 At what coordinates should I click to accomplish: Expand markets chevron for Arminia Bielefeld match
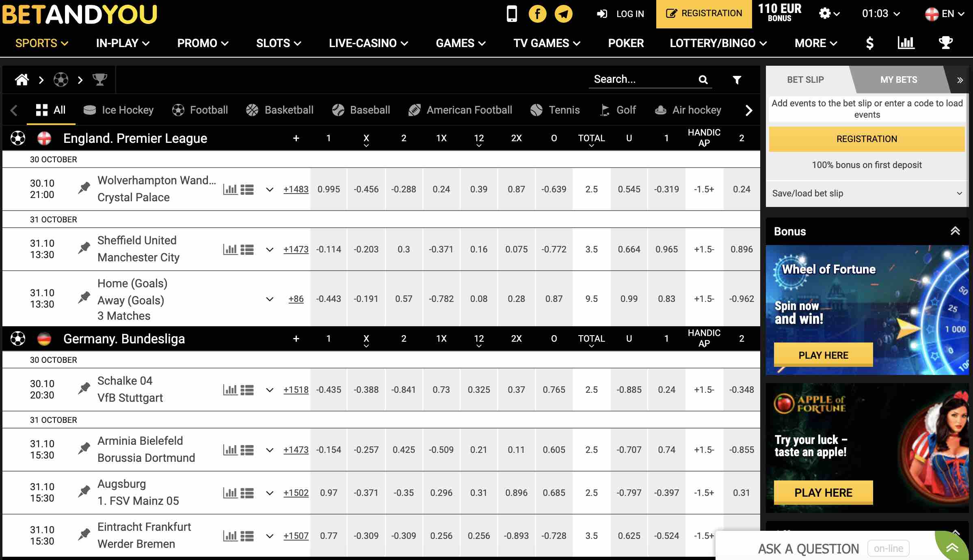click(x=269, y=450)
